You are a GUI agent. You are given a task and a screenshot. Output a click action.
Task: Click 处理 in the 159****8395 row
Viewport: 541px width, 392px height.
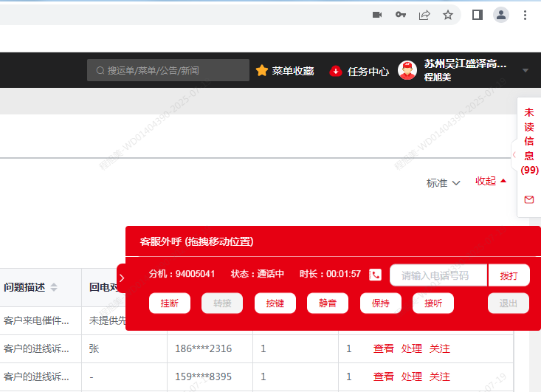pyautogui.click(x=411, y=376)
